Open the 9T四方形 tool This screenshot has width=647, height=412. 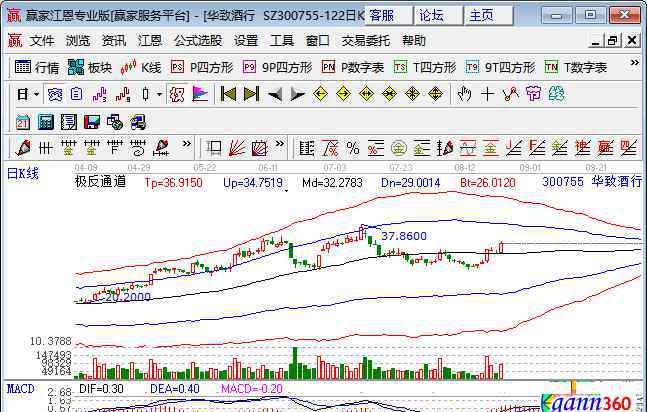(500, 67)
